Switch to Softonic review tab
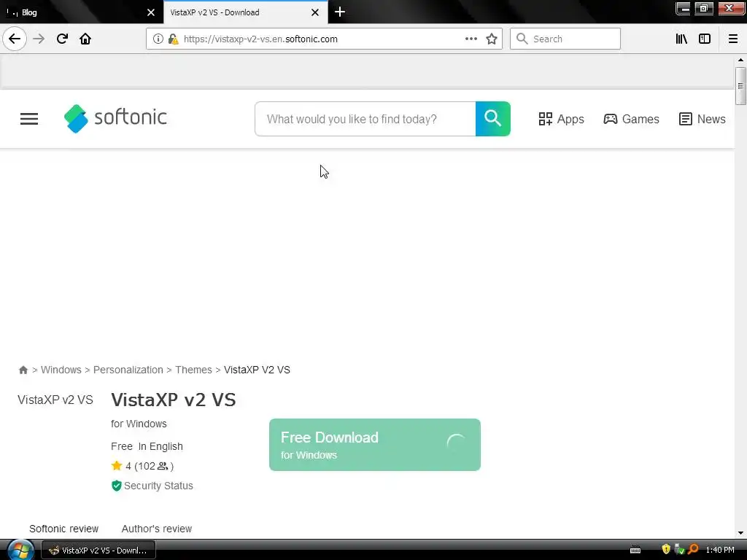The height and width of the screenshot is (560, 747). point(64,529)
